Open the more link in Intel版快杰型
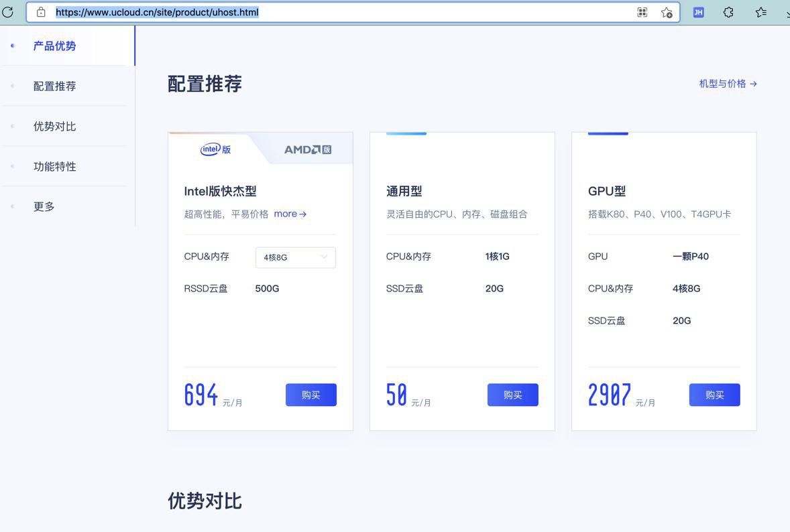 [290, 214]
